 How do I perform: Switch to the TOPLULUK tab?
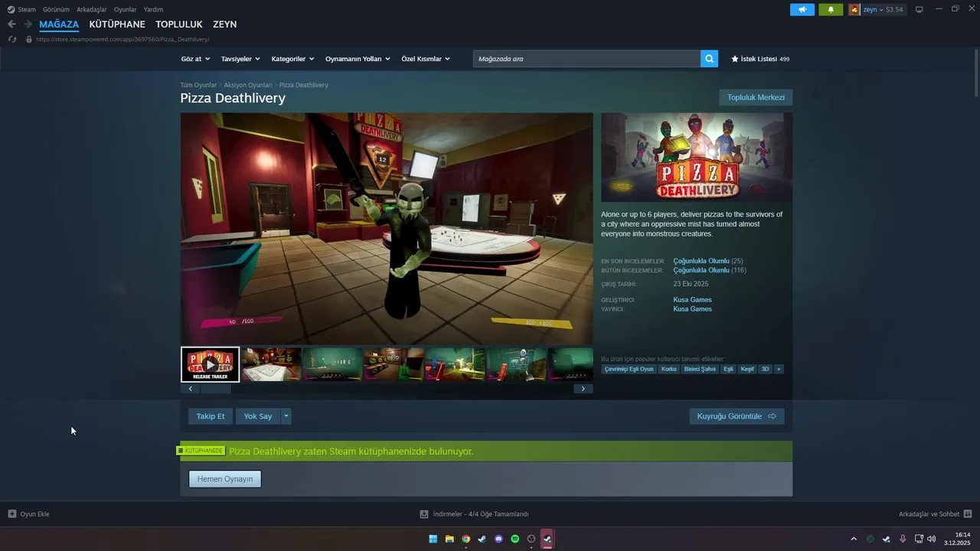[x=179, y=24]
